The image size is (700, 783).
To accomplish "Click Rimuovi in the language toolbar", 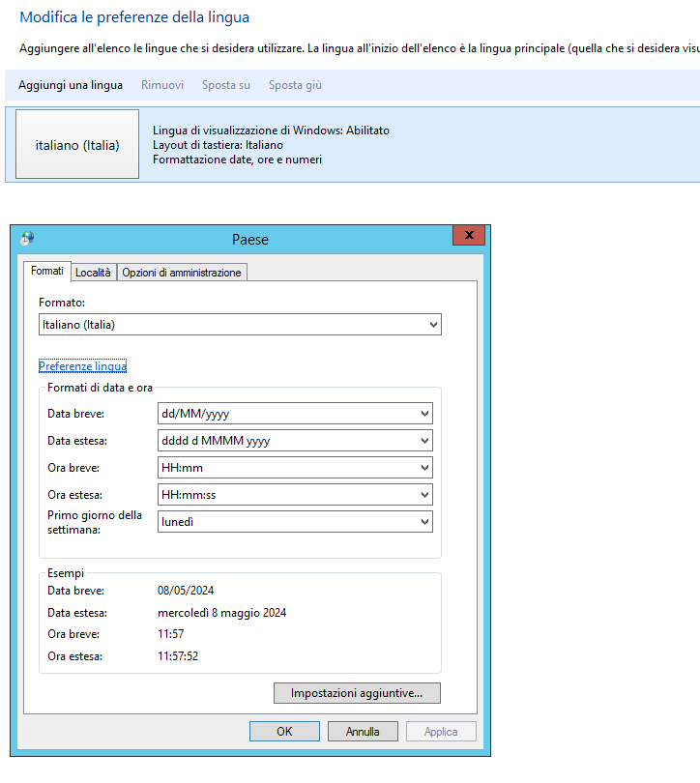I will pos(162,85).
